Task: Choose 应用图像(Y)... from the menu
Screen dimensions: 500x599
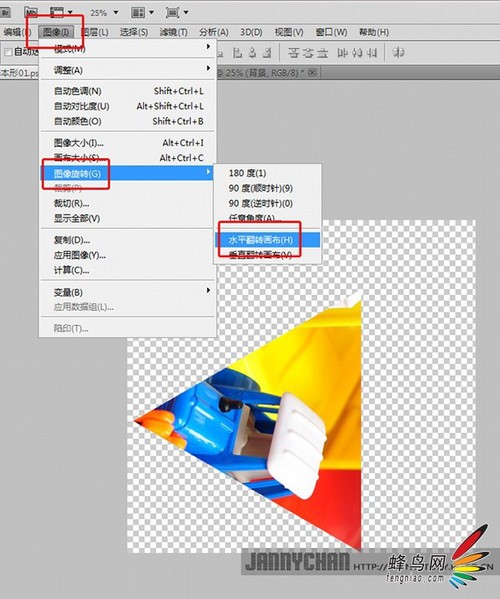Action: [x=128, y=255]
